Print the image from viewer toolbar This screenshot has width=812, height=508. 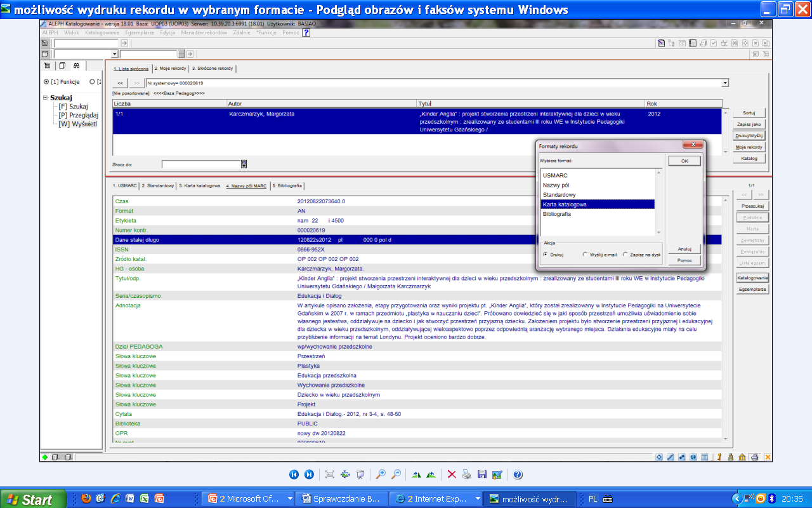point(467,474)
